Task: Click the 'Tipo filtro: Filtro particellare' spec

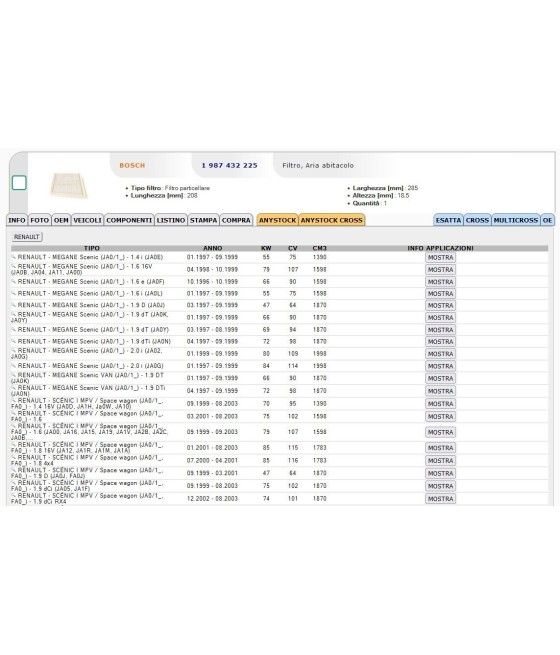Action: pos(170,188)
